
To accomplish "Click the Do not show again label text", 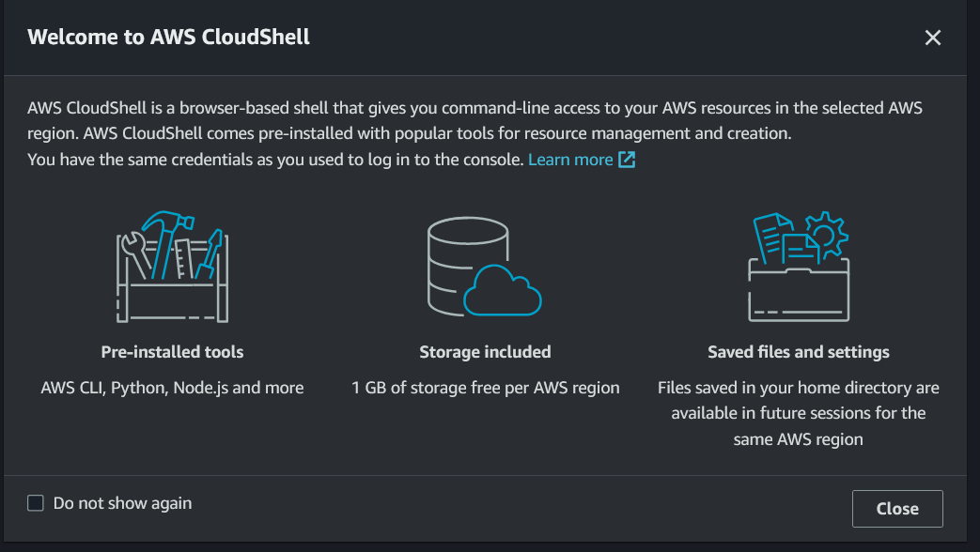I will pos(122,503).
